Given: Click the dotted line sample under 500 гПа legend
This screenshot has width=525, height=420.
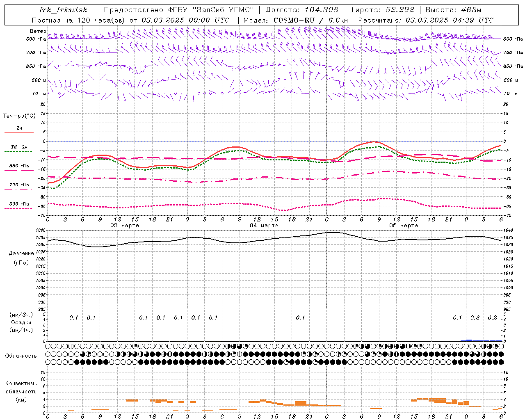Looking at the screenshot, I should pos(18,208).
